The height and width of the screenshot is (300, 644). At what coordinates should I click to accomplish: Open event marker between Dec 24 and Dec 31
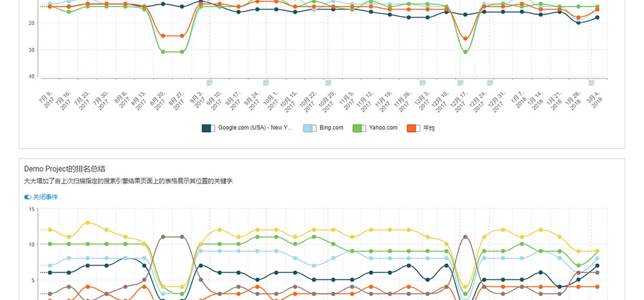[x=490, y=82]
